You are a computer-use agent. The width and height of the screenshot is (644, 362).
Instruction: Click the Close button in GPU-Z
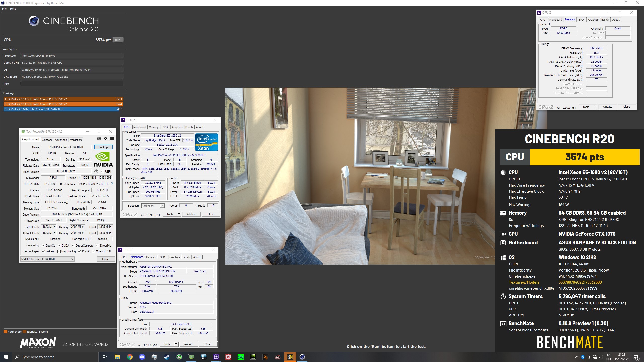coord(106,259)
